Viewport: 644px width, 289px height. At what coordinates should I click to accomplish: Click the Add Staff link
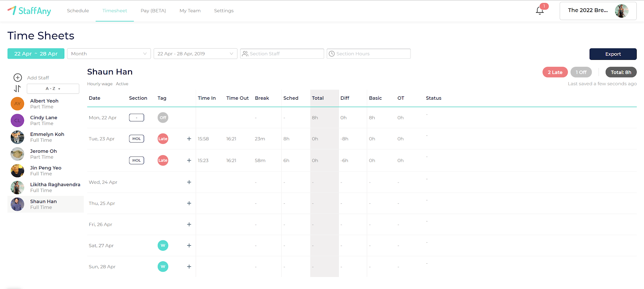pos(38,78)
